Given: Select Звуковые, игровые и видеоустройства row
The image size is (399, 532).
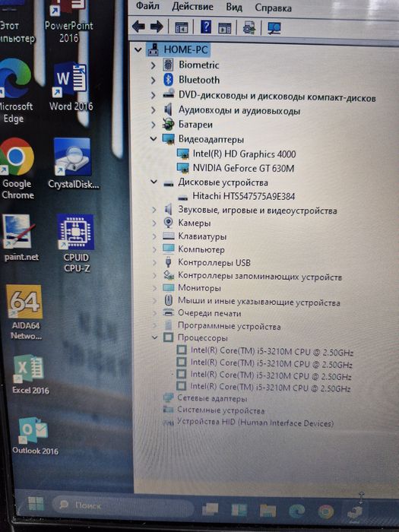Looking at the screenshot, I should 250,211.
